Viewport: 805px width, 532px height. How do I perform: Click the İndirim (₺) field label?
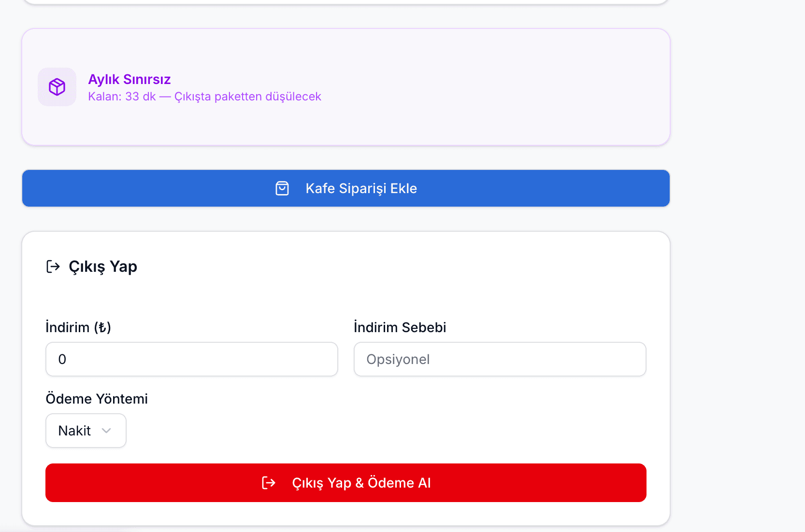78,327
